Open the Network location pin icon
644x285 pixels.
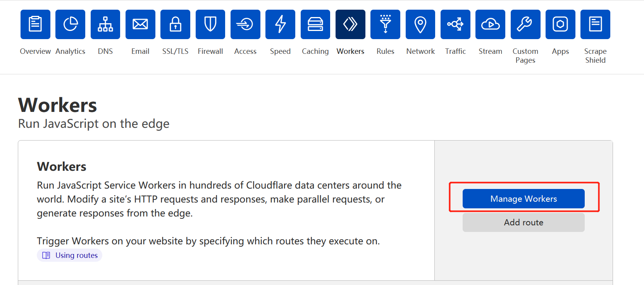click(x=420, y=24)
